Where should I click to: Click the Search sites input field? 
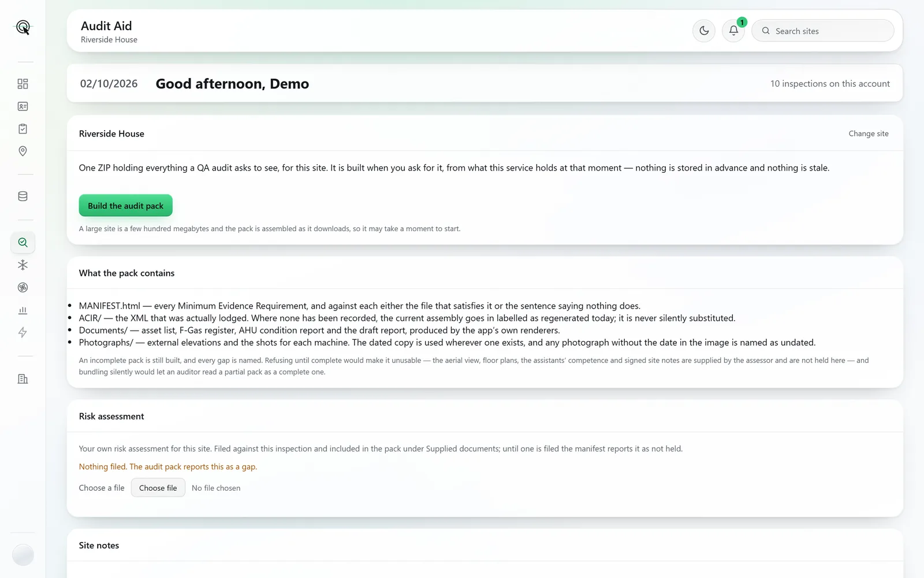coord(823,31)
